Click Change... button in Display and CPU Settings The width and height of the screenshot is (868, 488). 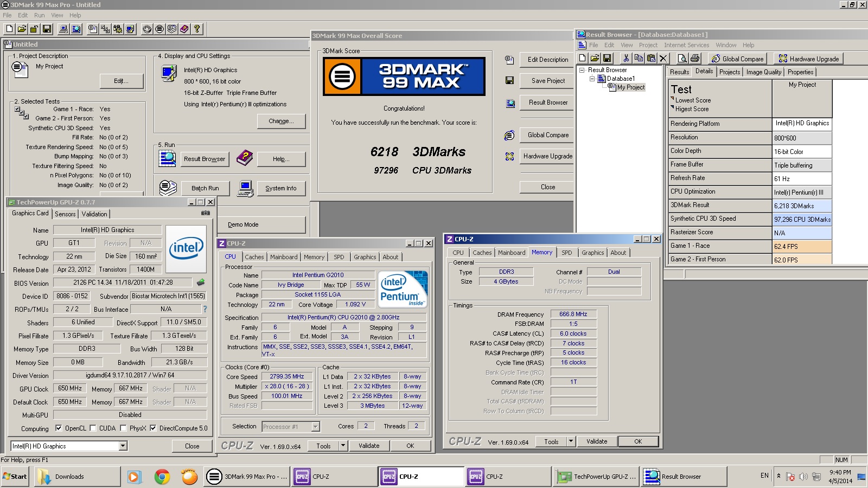[281, 121]
